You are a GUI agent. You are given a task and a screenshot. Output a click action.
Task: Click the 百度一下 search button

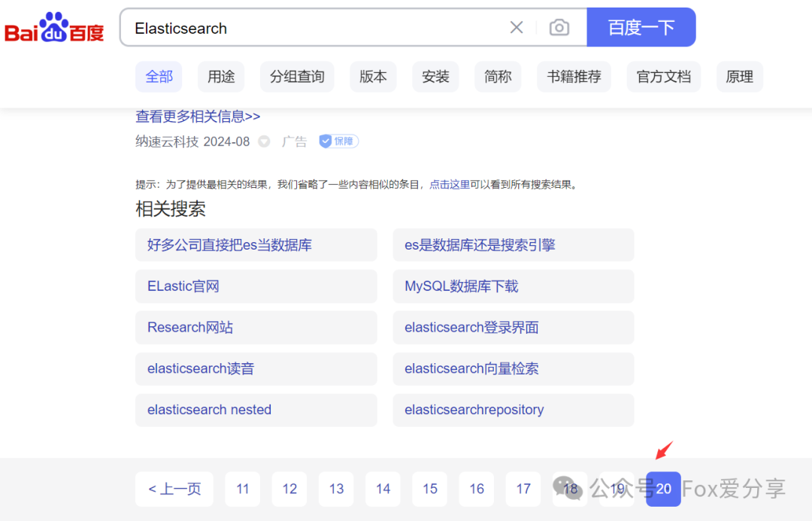click(x=641, y=28)
